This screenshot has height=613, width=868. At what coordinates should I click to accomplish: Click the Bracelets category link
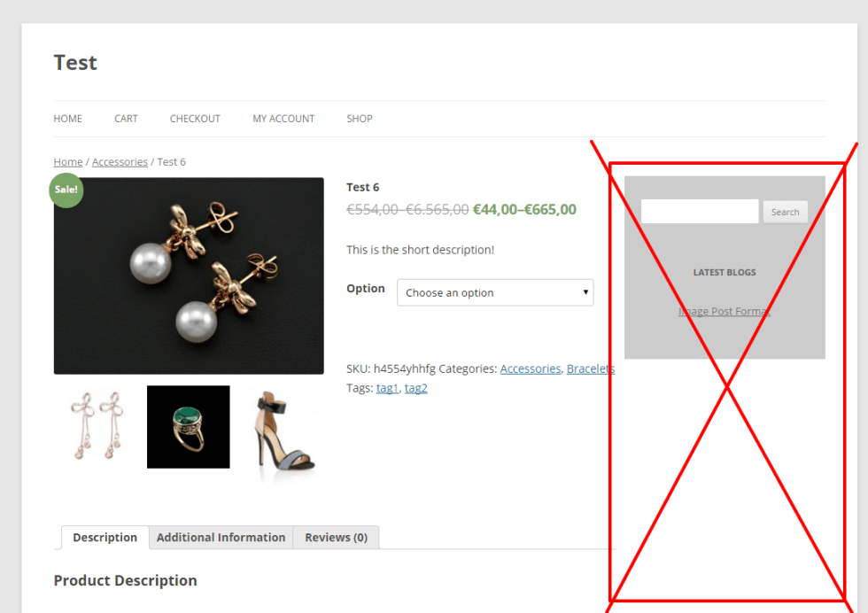pos(591,369)
